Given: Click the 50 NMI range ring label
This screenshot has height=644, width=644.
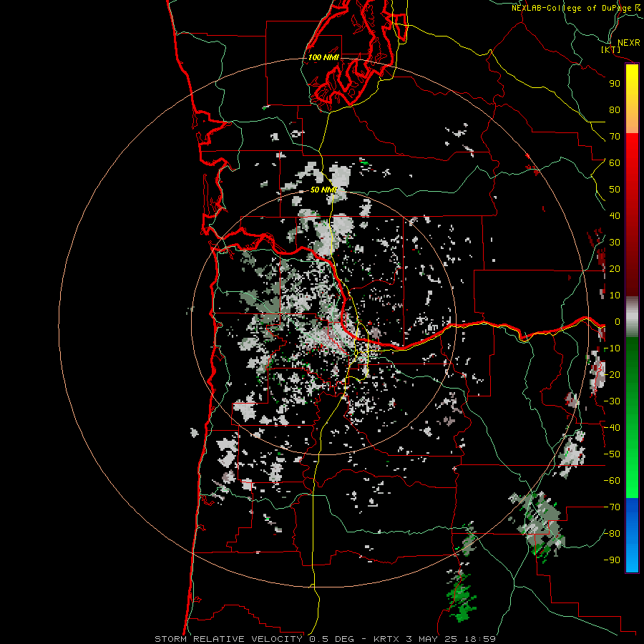Looking at the screenshot, I should pyautogui.click(x=323, y=190).
